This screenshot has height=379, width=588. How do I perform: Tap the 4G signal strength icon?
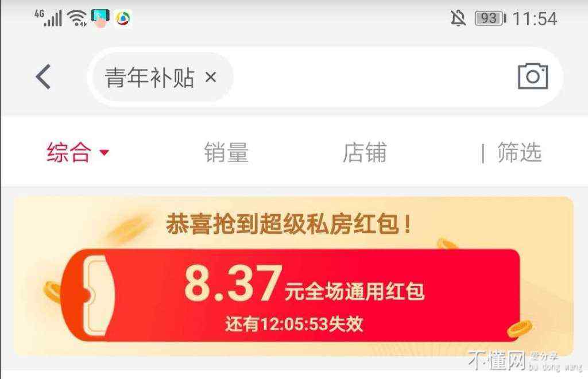point(48,18)
